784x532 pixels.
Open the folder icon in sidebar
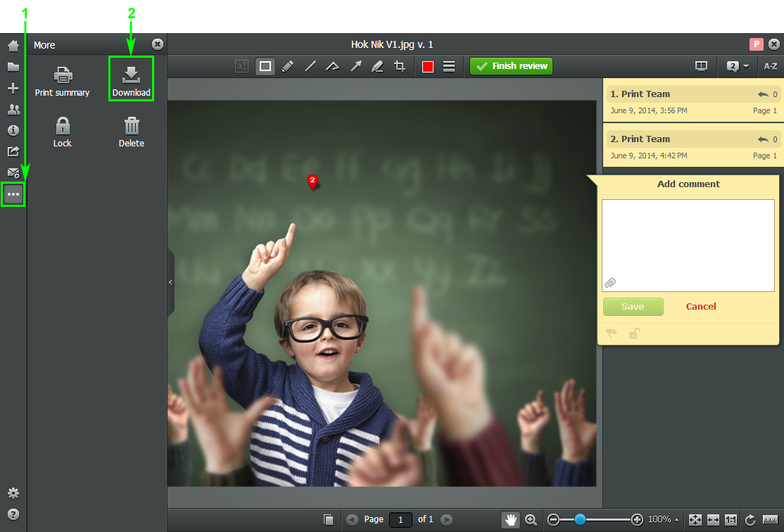pyautogui.click(x=13, y=67)
